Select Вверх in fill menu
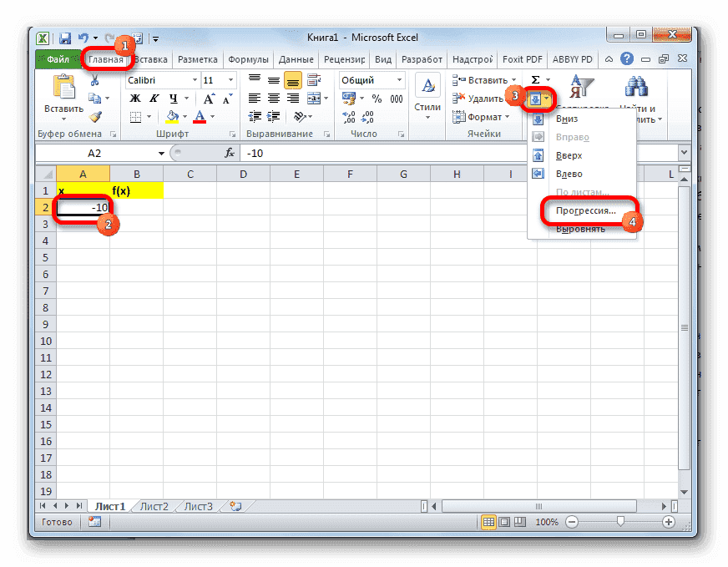The height and width of the screenshot is (567, 728). (582, 155)
